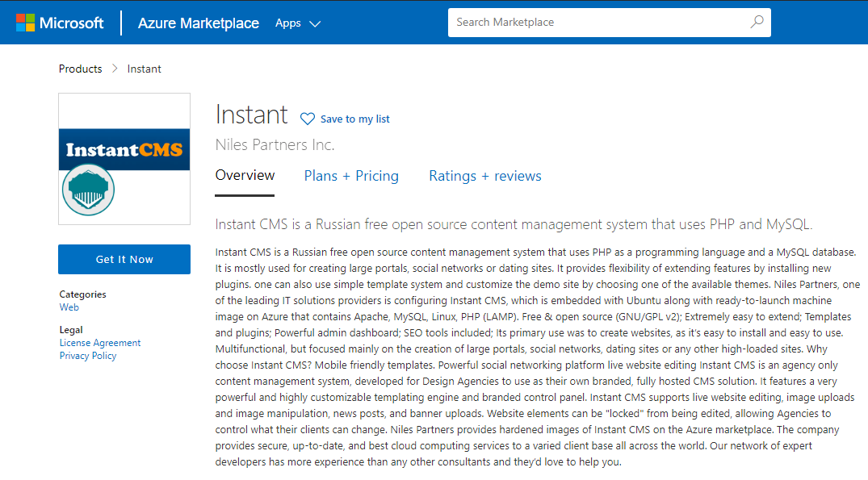
Task: Click the Microsoft four-square logo
Action: click(x=25, y=23)
